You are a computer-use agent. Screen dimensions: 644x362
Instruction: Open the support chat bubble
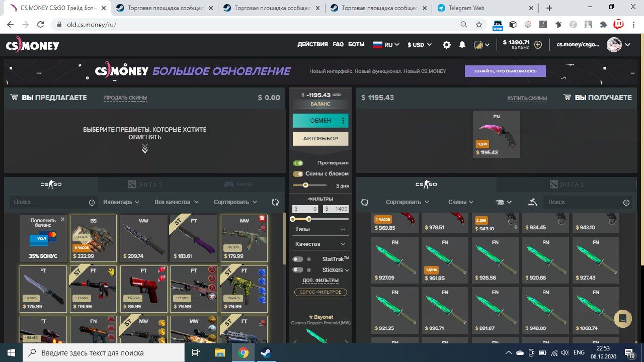tap(623, 318)
